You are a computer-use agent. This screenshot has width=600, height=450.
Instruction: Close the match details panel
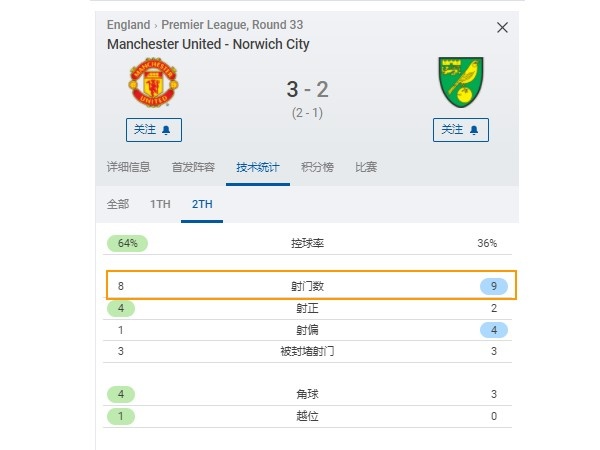[x=502, y=28]
